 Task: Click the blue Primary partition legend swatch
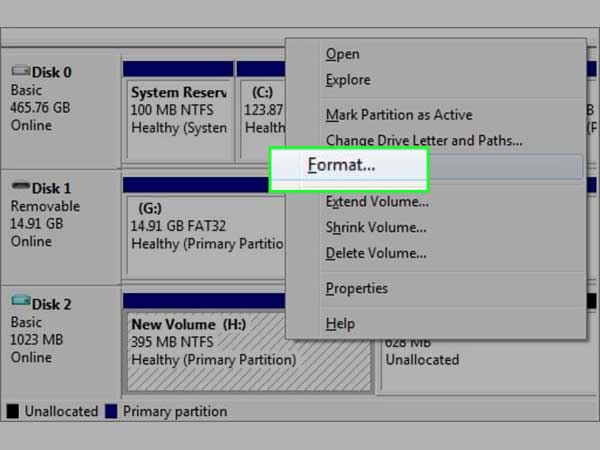111,411
